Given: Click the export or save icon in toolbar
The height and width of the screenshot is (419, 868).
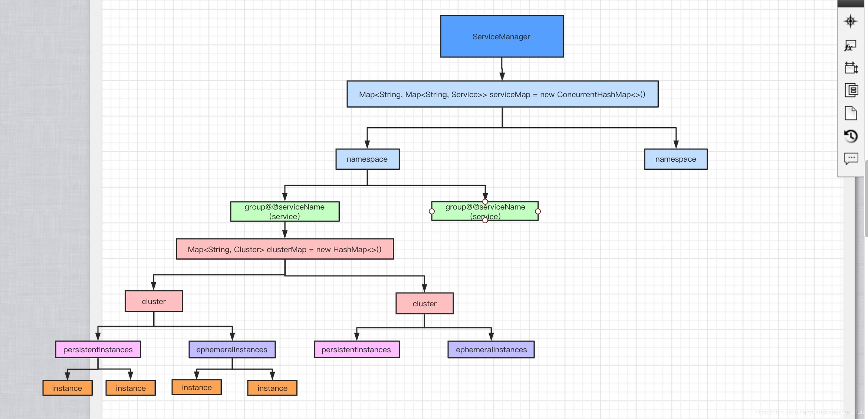Looking at the screenshot, I should [x=851, y=113].
